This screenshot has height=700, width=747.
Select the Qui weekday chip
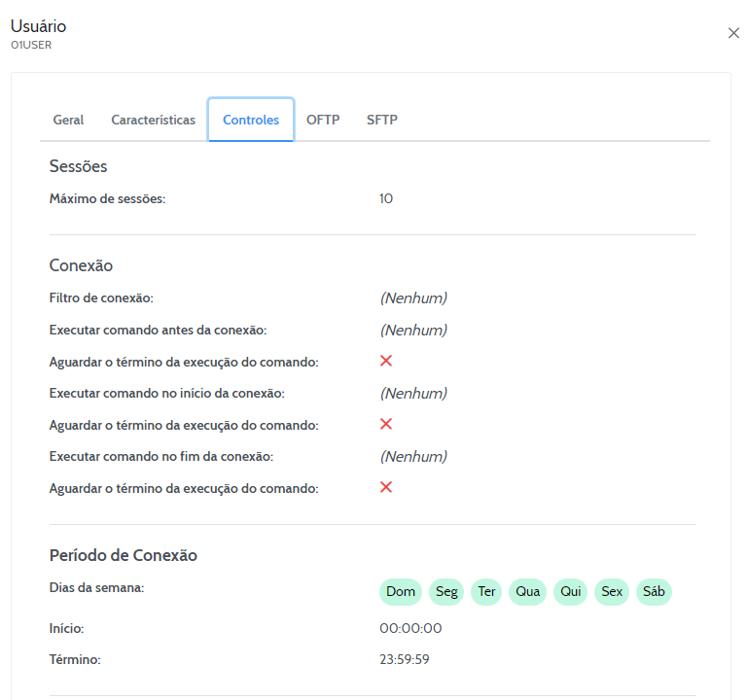pos(570,592)
